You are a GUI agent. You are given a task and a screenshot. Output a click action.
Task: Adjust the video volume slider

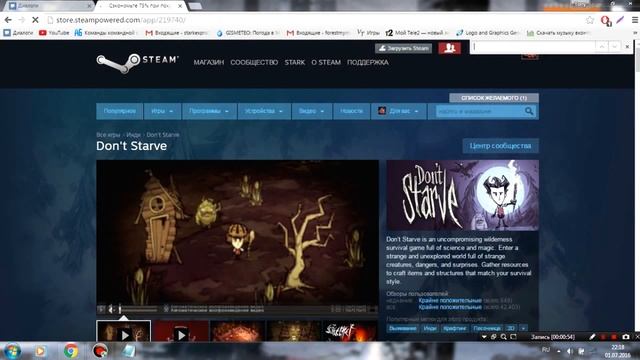(138, 309)
